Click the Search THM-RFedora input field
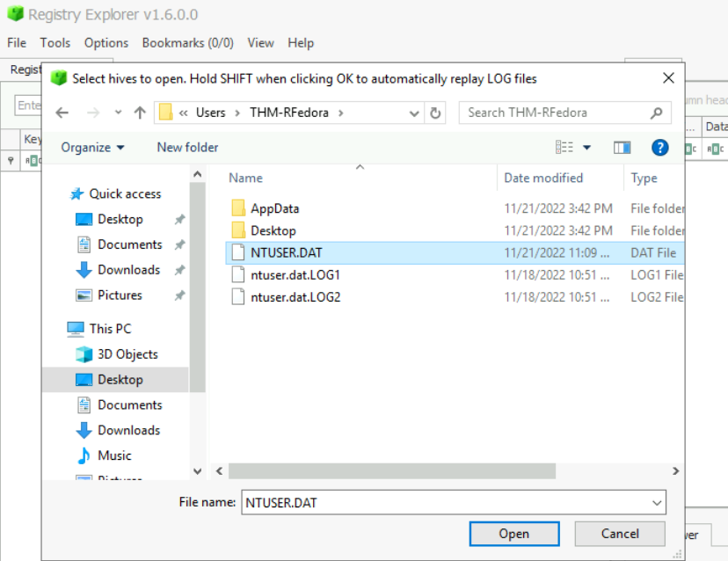The image size is (728, 561). 554,113
